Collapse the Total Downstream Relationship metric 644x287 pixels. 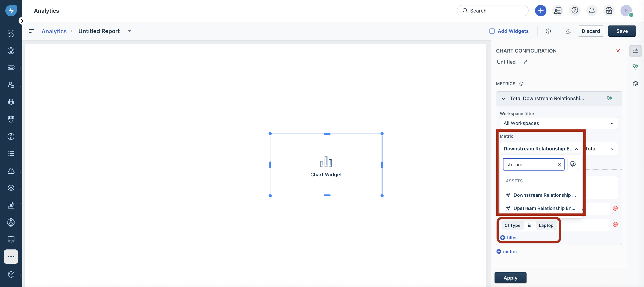tap(503, 99)
